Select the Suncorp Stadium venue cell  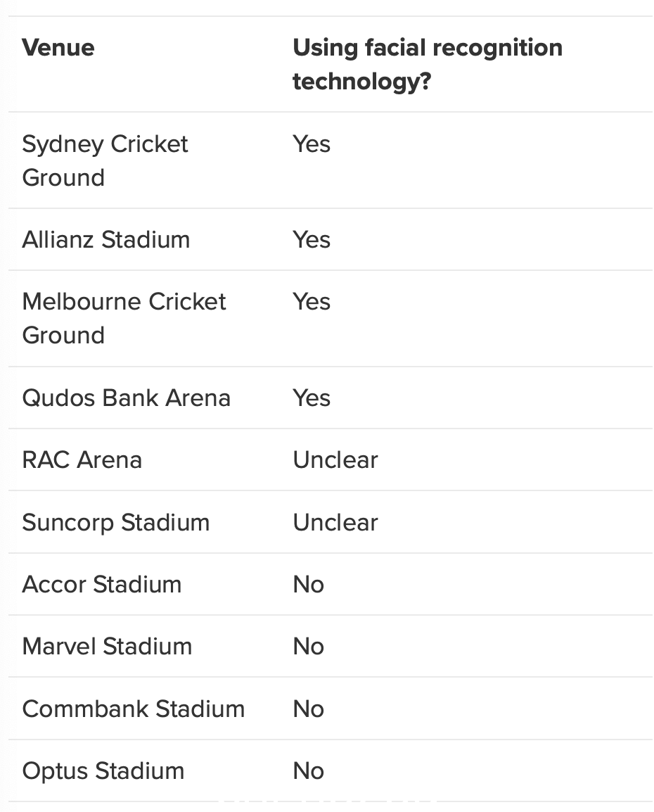pos(116,523)
